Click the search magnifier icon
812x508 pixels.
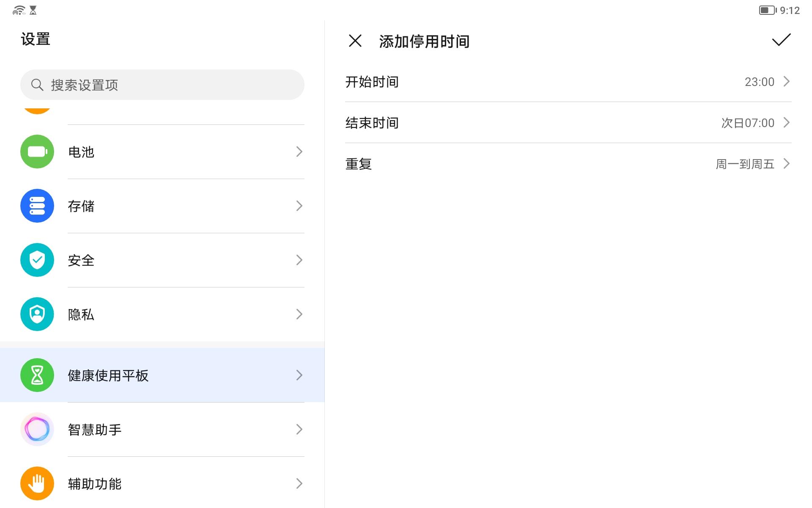37,84
